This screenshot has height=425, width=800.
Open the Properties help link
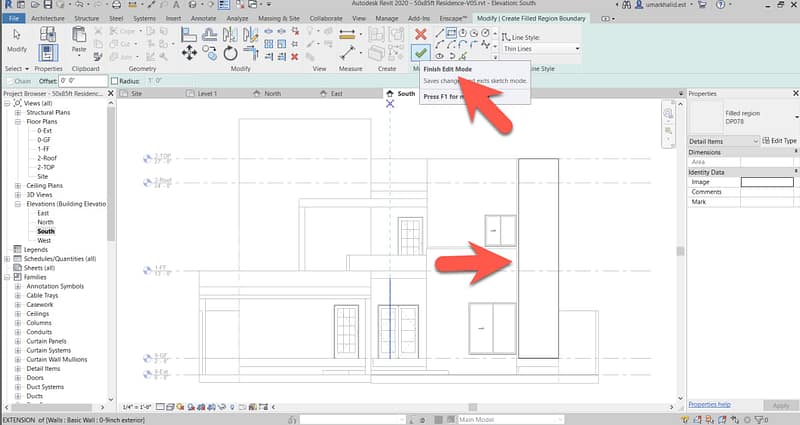708,404
